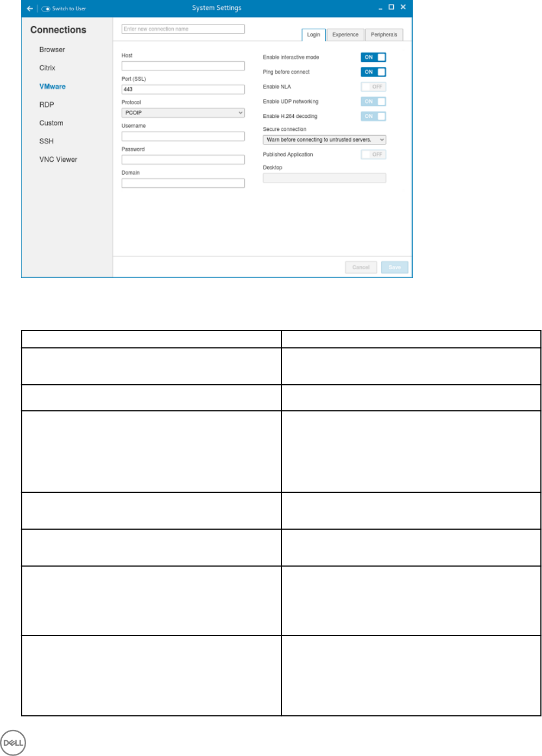Click the Username input field

183,136
